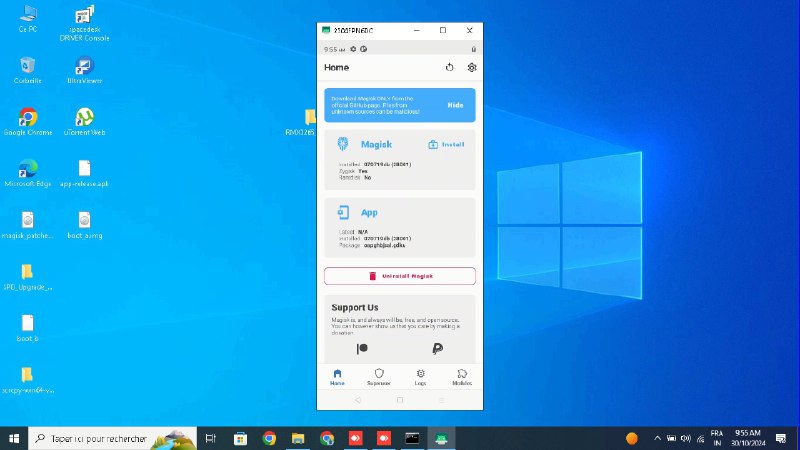Switch to the Modules tab
This screenshot has width=800, height=450.
(462, 377)
